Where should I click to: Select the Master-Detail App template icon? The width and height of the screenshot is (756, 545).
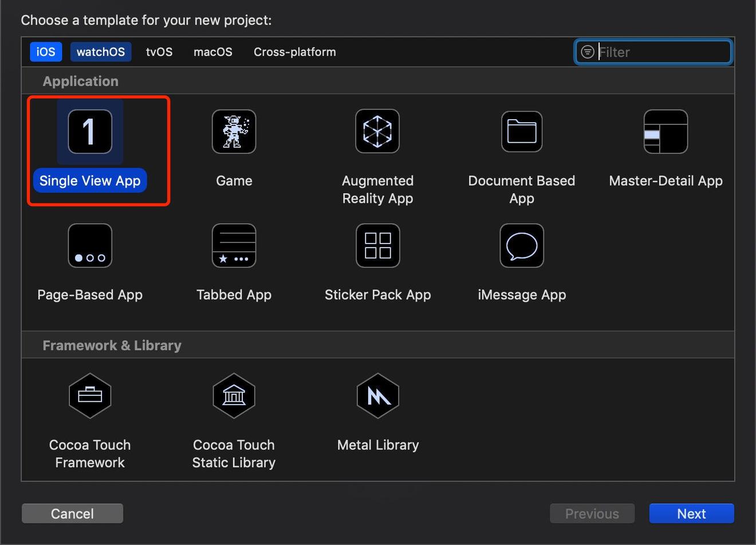point(666,132)
